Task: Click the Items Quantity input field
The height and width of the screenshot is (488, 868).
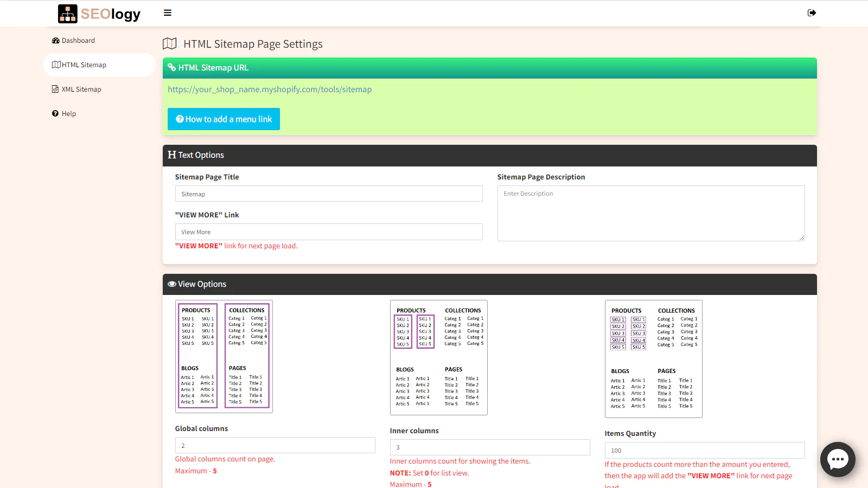Action: pos(705,450)
